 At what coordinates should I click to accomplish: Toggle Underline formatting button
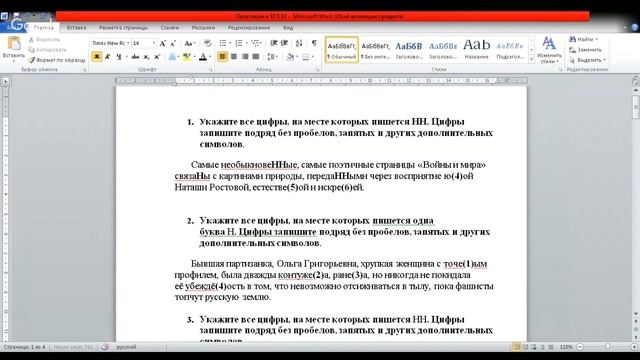(118, 57)
